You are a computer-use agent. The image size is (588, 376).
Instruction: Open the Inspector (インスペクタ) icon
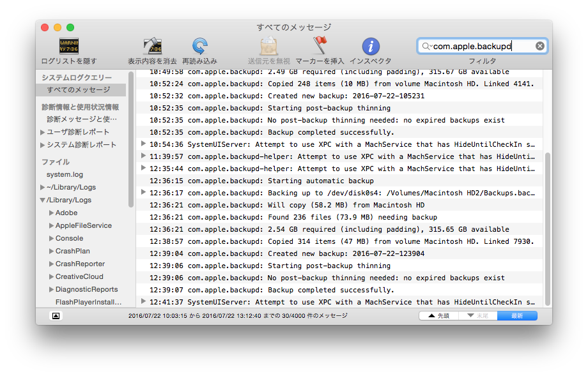371,47
